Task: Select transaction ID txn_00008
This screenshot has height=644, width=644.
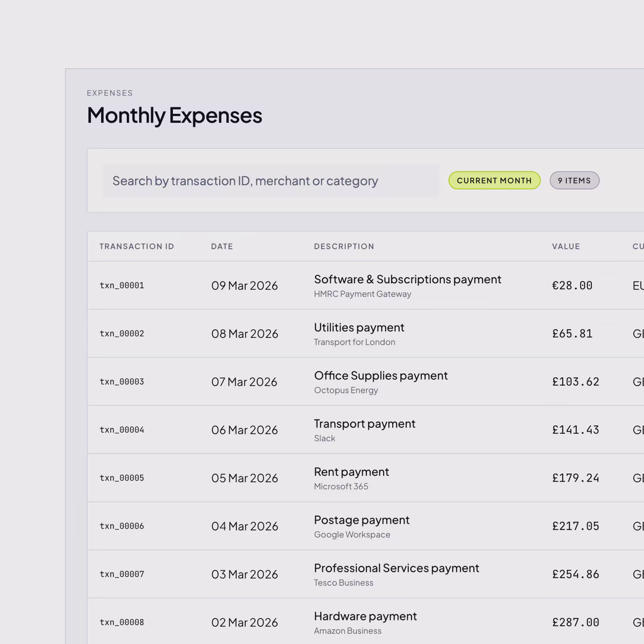Action: point(122,622)
